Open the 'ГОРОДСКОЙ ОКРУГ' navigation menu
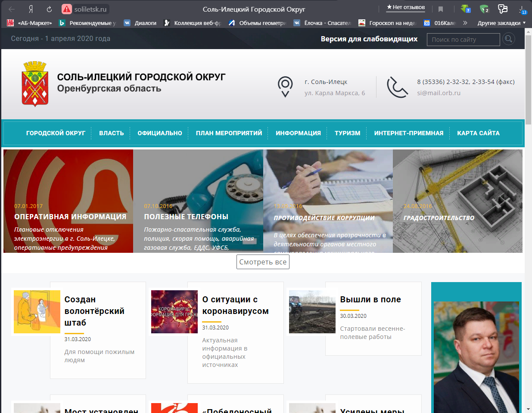Viewport: 532px width, 413px height. pos(56,133)
